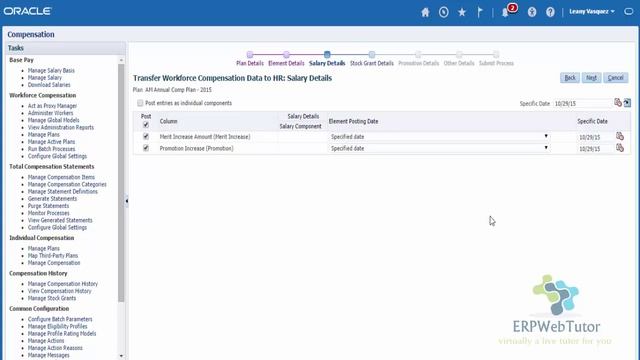
Task: Go to the Home icon
Action: point(425,12)
